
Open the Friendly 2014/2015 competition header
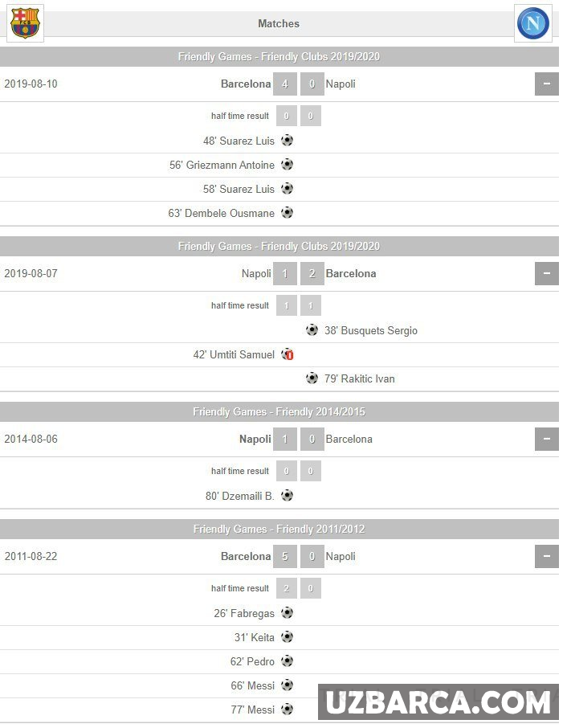click(279, 411)
